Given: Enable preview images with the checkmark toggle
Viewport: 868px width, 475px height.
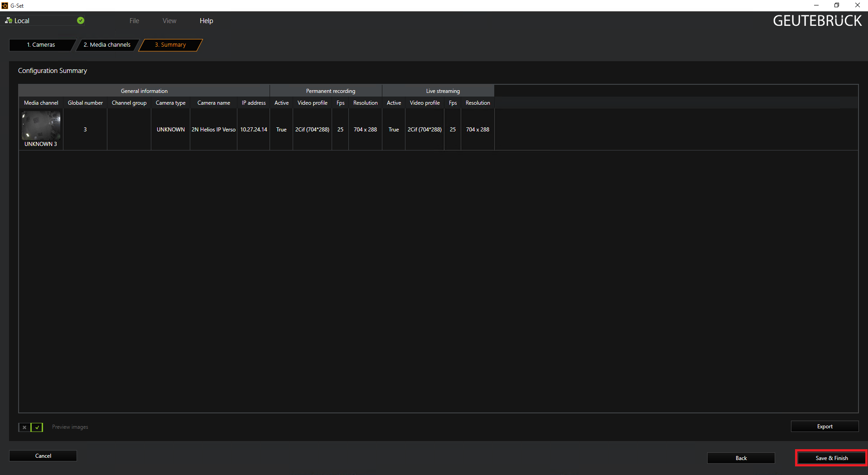Looking at the screenshot, I should pos(37,427).
